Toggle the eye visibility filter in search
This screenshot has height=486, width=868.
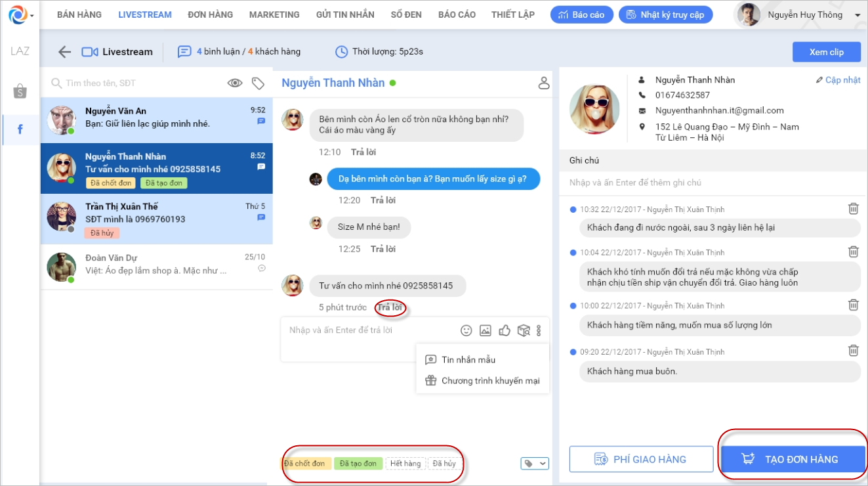(235, 83)
